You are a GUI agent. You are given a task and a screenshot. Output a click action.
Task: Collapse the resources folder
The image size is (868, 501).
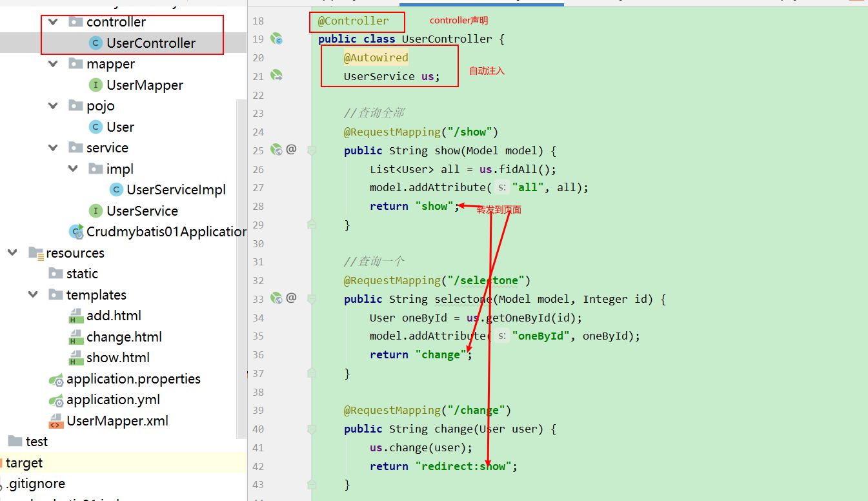pos(13,253)
